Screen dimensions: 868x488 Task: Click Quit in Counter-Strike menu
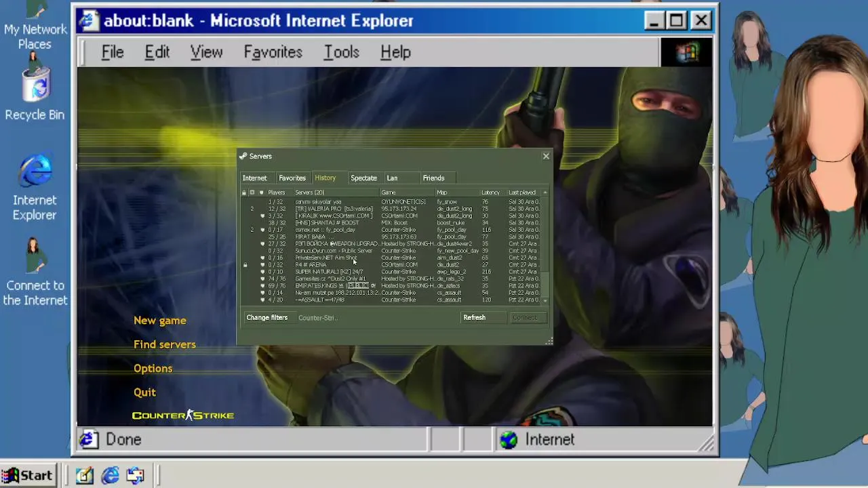144,392
